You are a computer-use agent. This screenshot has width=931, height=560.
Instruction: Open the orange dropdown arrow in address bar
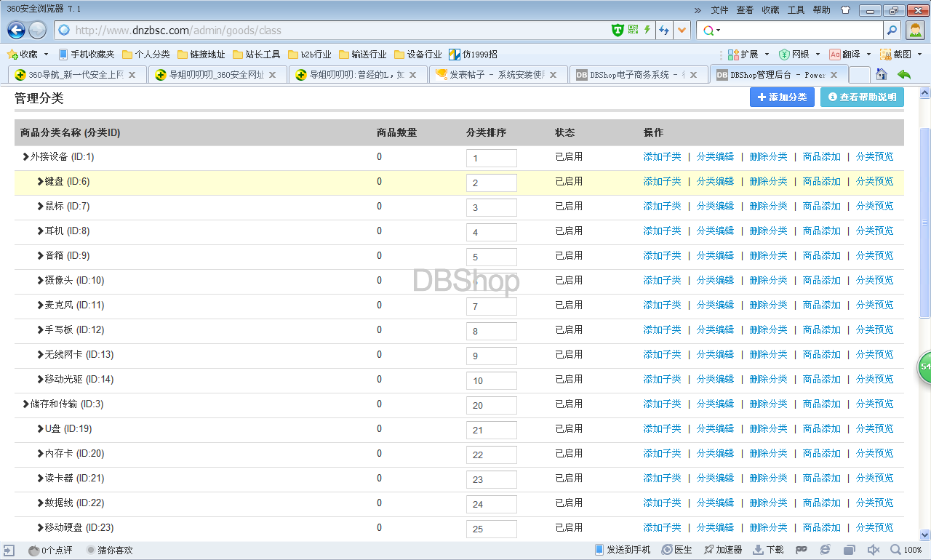[682, 30]
